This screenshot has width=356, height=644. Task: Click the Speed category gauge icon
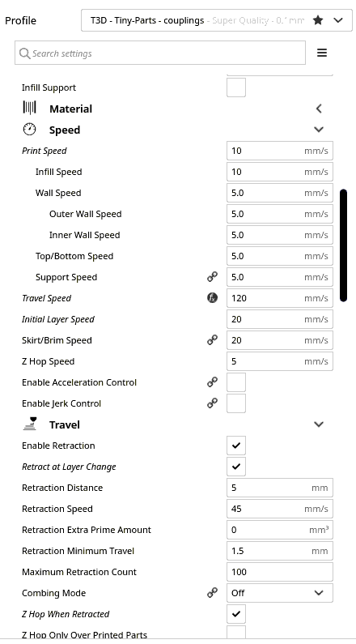click(29, 130)
